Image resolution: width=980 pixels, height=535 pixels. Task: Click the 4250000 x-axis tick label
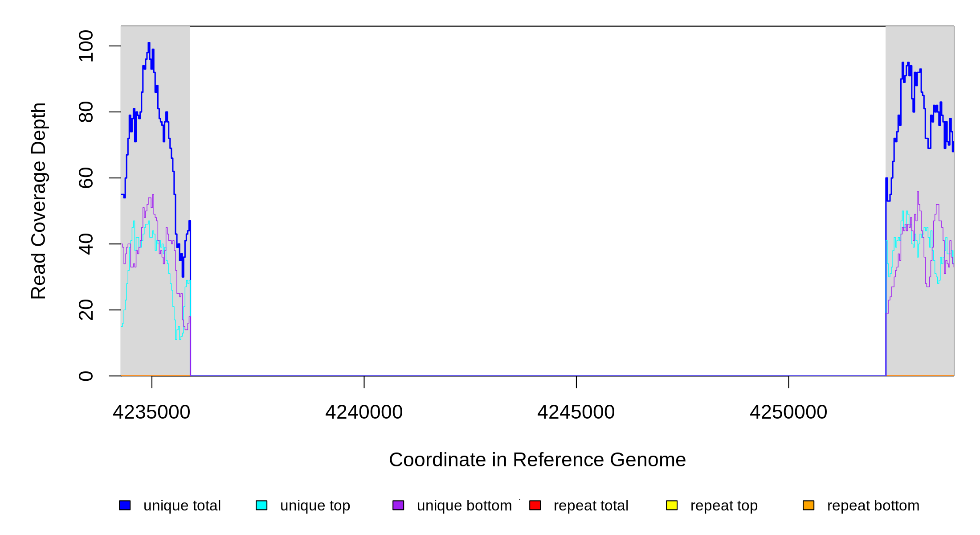point(788,412)
